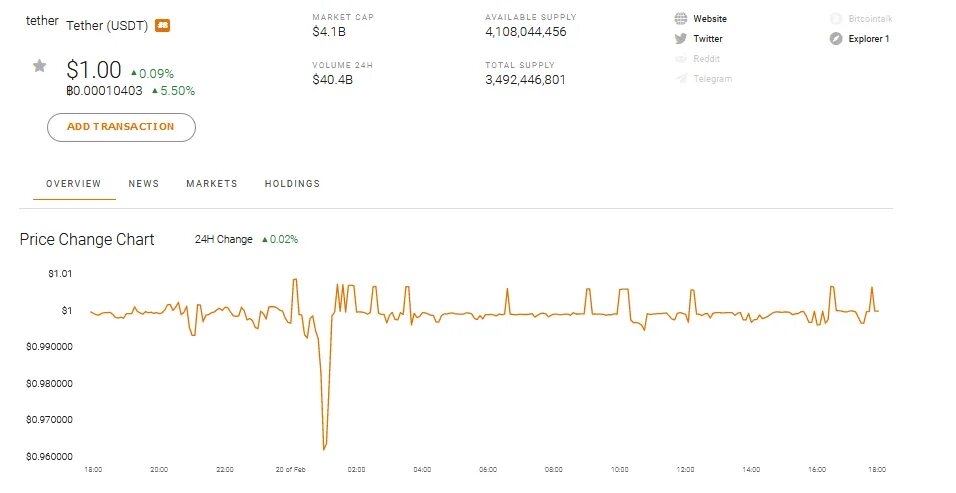The width and height of the screenshot is (956, 493).
Task: Click the Volume 24H label
Action: (x=342, y=65)
